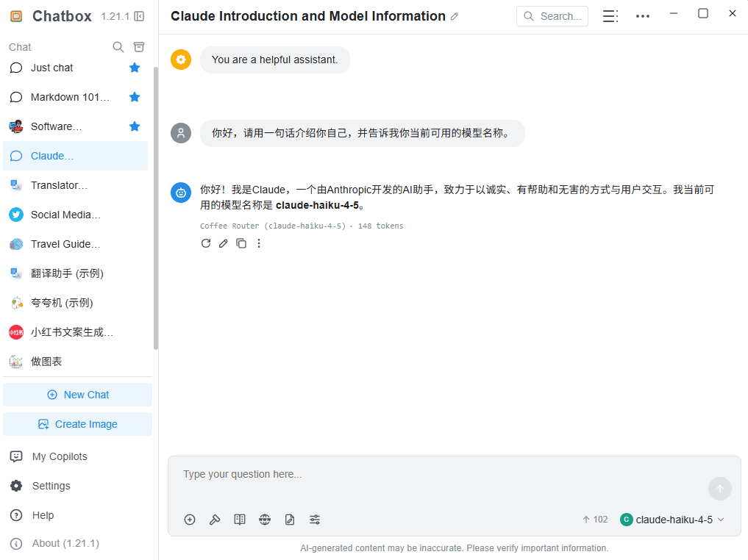Click the broom clear-context icon
This screenshot has width=748, height=560.
215,520
